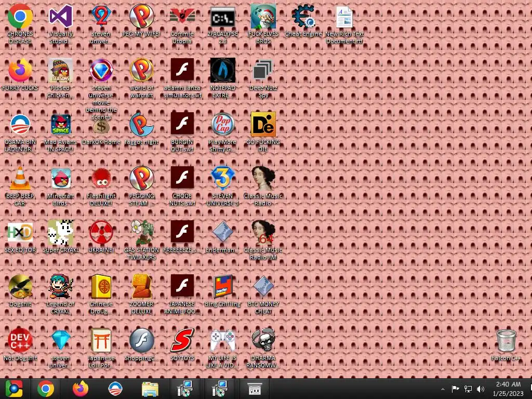The width and height of the screenshot is (532, 399).
Task: Select the Super CRYAKL pixel dog icon
Action: point(60,236)
